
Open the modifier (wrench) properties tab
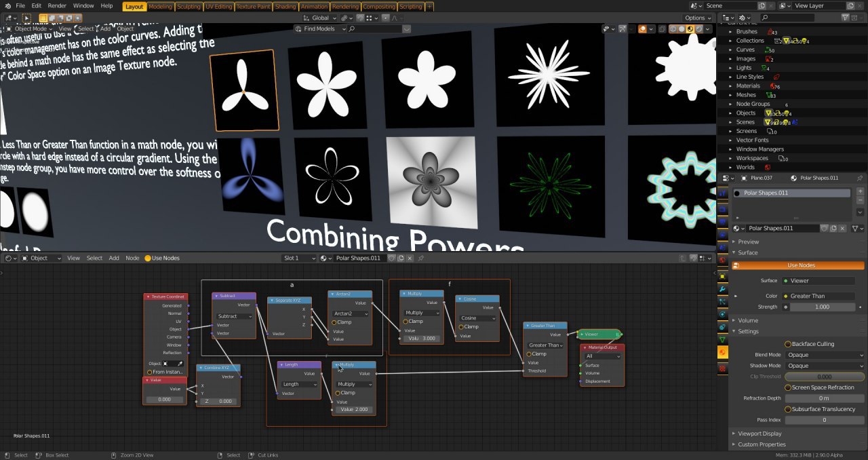click(x=722, y=289)
